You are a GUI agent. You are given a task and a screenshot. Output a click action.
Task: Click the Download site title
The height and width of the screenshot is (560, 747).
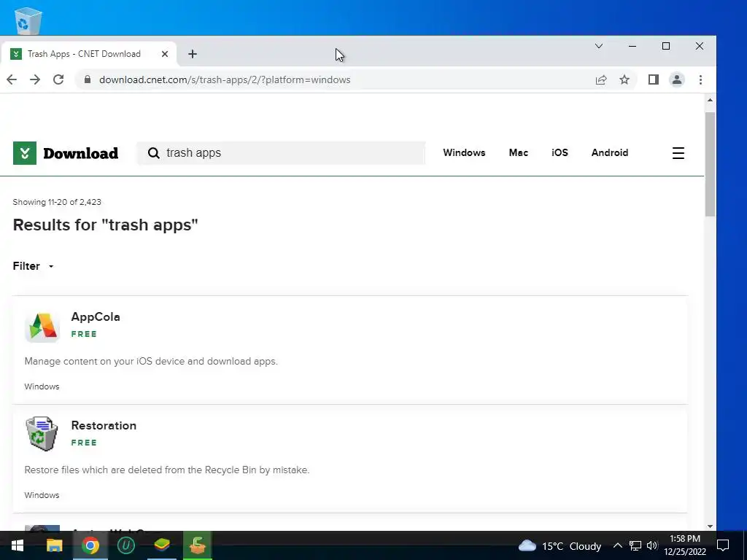(80, 153)
